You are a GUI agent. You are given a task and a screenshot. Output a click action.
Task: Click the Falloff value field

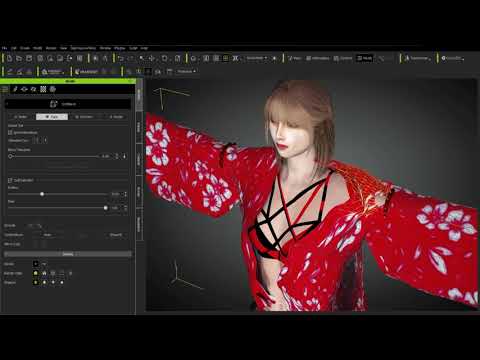[x=116, y=194]
